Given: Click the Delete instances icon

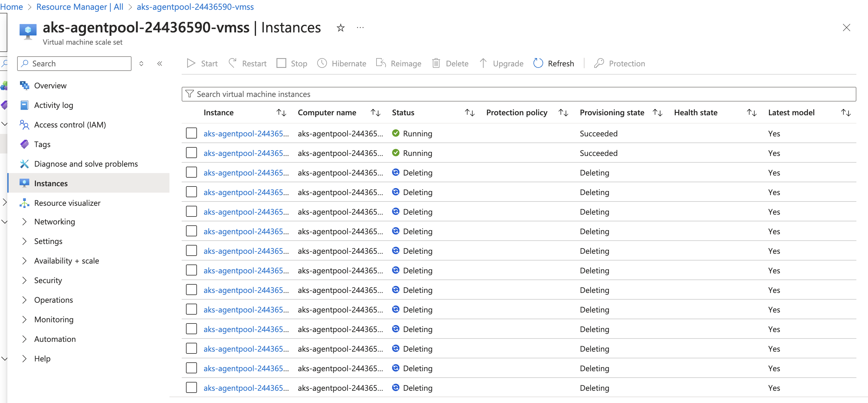Looking at the screenshot, I should (x=436, y=63).
